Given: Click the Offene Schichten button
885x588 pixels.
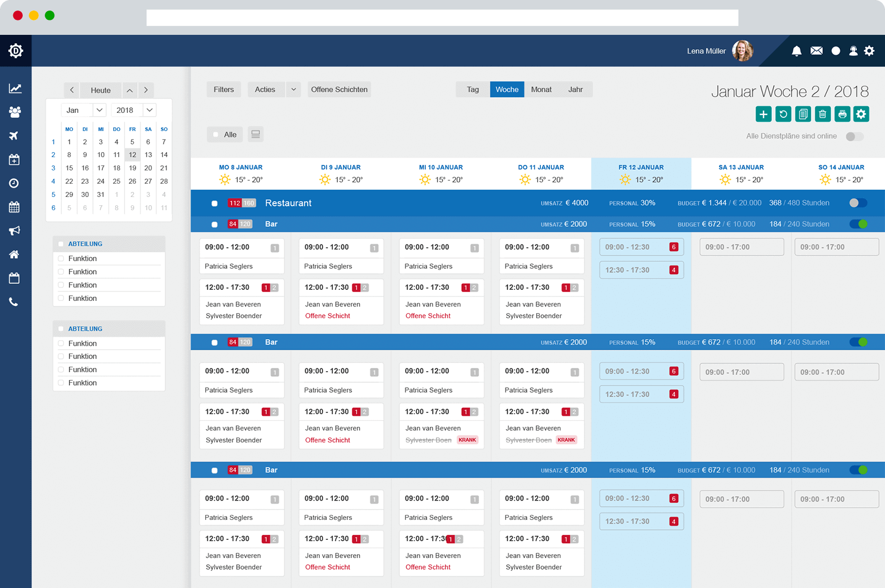Looking at the screenshot, I should (339, 90).
